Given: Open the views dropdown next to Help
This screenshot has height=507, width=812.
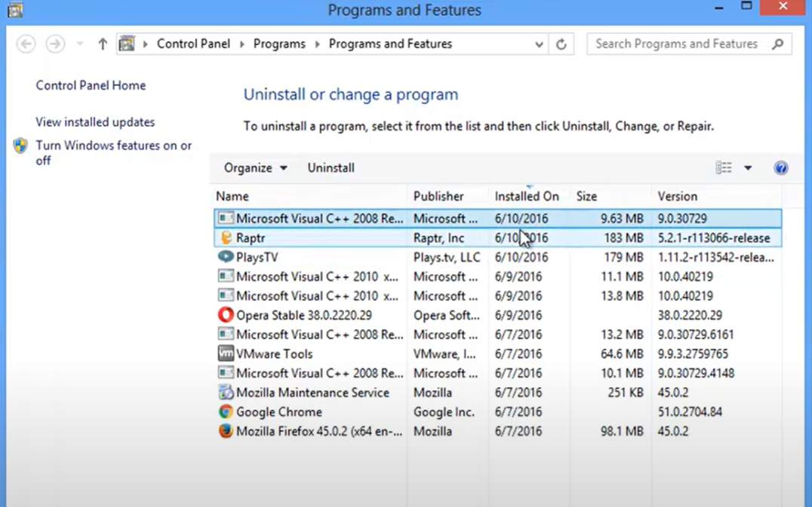Looking at the screenshot, I should 748,167.
